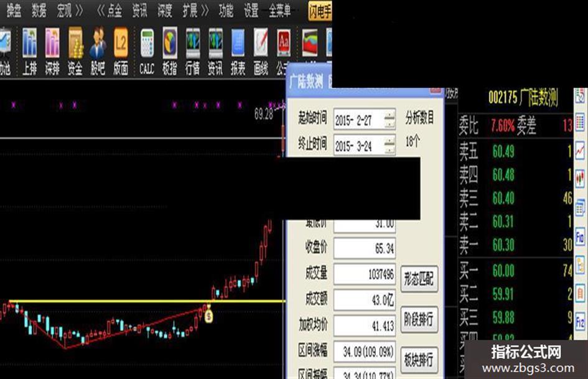The image size is (588, 379).
Task: Click the 加权均价 value 41.413
Action: (365, 325)
